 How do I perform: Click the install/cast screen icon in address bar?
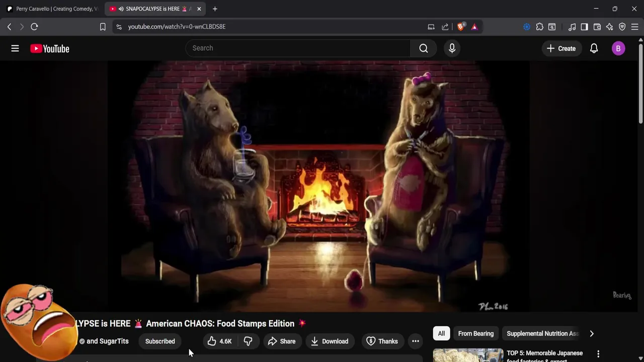pos(431,27)
